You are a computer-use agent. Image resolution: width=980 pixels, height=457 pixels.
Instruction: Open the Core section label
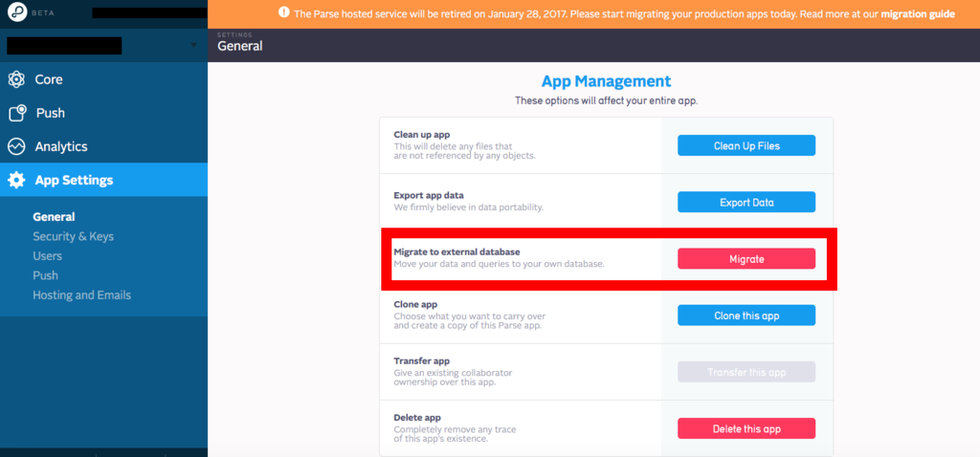tap(49, 79)
